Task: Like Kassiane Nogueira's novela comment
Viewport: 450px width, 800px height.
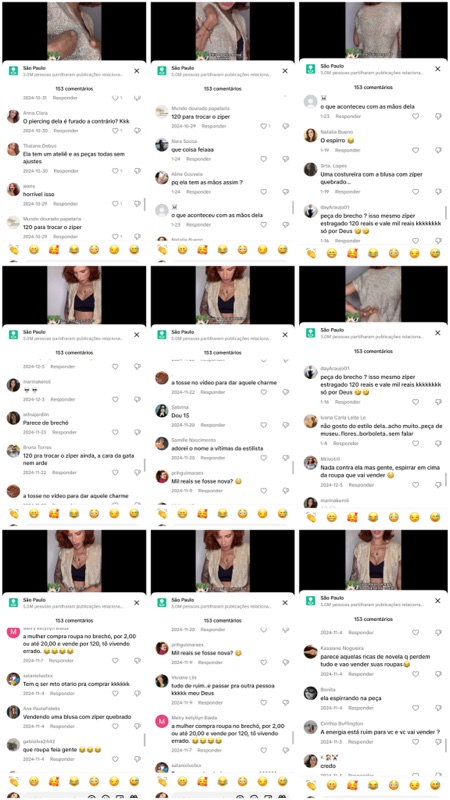Action: (416, 674)
